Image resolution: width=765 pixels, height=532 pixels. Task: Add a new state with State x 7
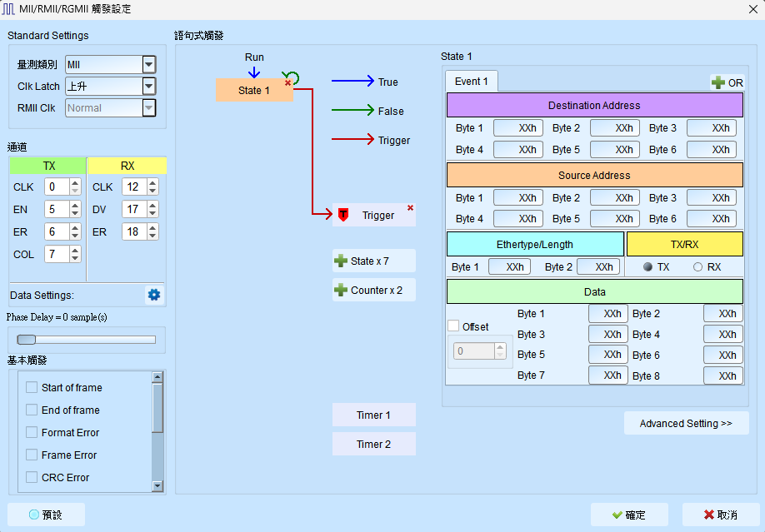373,261
